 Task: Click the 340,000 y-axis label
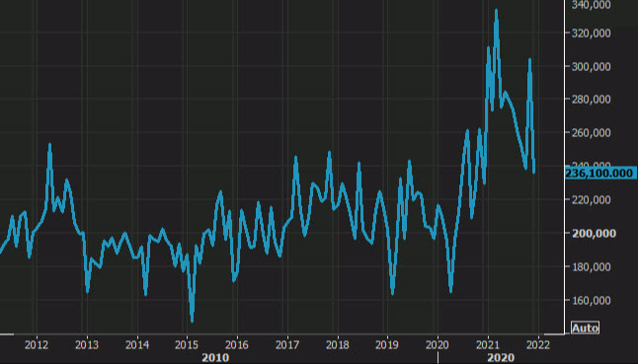coord(592,5)
